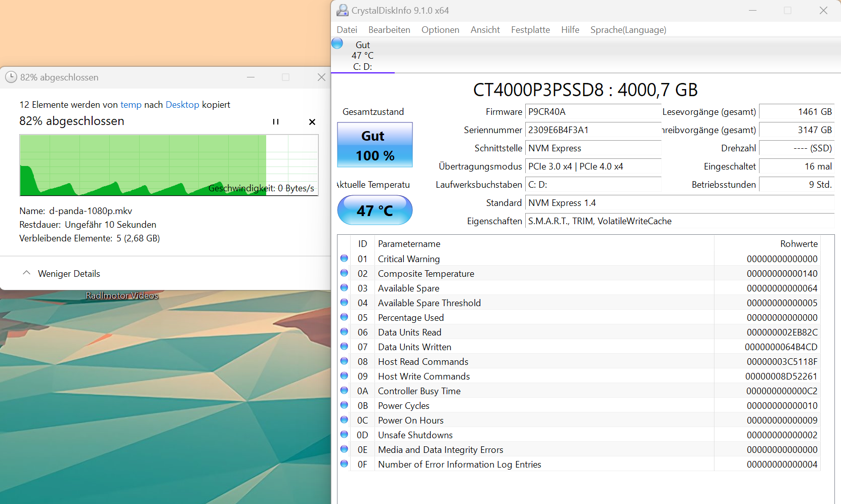The height and width of the screenshot is (504, 841).
Task: Click the Standard field NVM Express 1.4
Action: 680,203
